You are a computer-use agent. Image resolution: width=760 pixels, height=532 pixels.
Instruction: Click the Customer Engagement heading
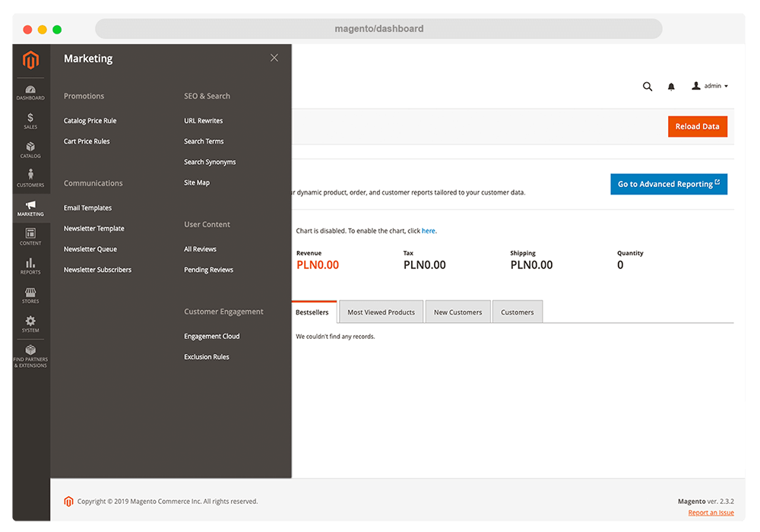[223, 312]
